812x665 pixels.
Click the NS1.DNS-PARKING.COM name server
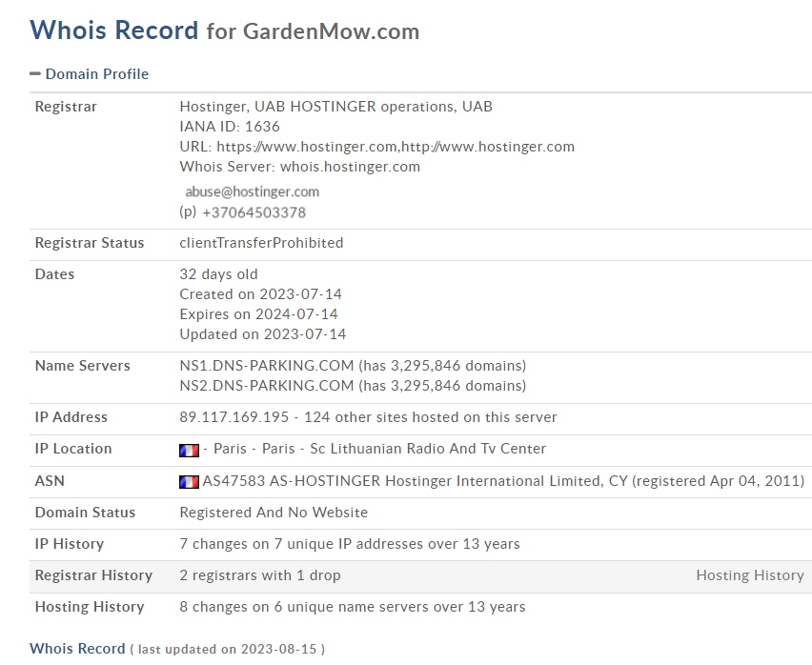pyautogui.click(x=266, y=366)
